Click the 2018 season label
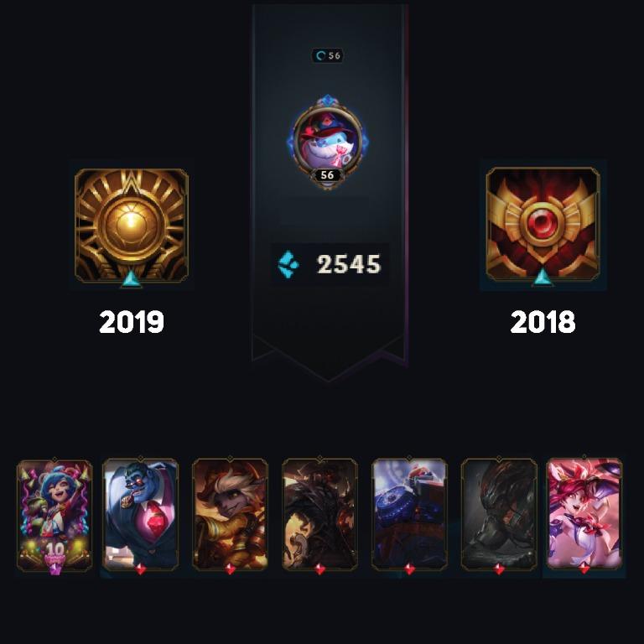 (543, 322)
